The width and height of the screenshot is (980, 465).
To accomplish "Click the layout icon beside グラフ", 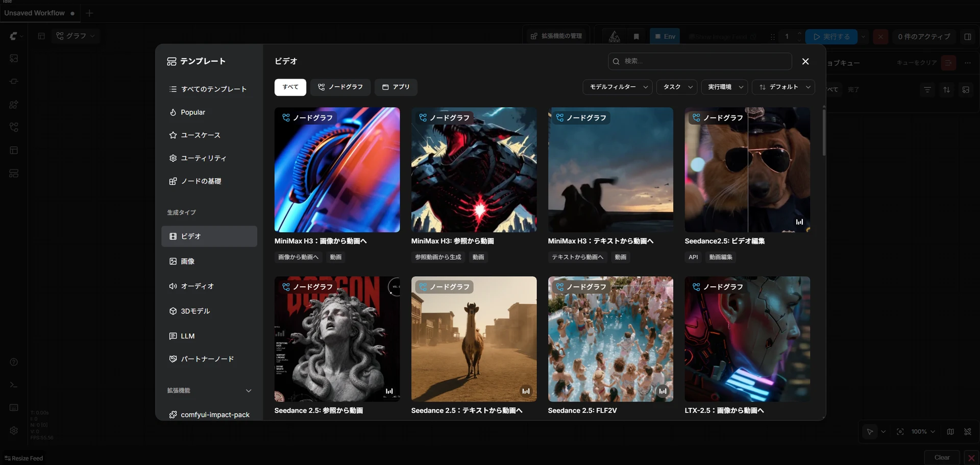I will 41,36.
